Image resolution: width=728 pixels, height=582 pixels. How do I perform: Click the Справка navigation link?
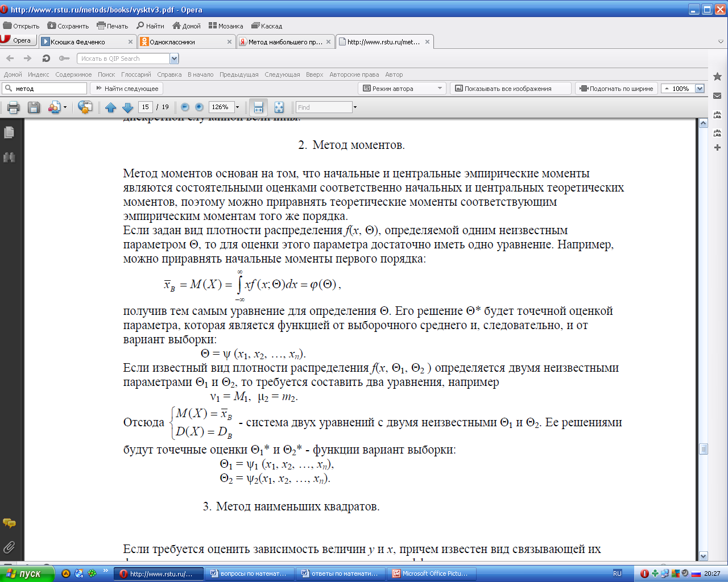tap(169, 74)
